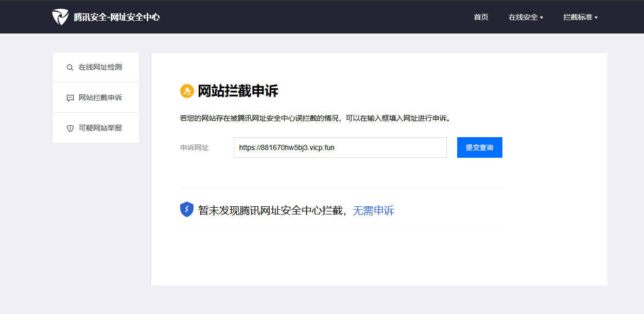
Task: Click the 腾讯安全-网址安全中心 title text
Action: [116, 17]
